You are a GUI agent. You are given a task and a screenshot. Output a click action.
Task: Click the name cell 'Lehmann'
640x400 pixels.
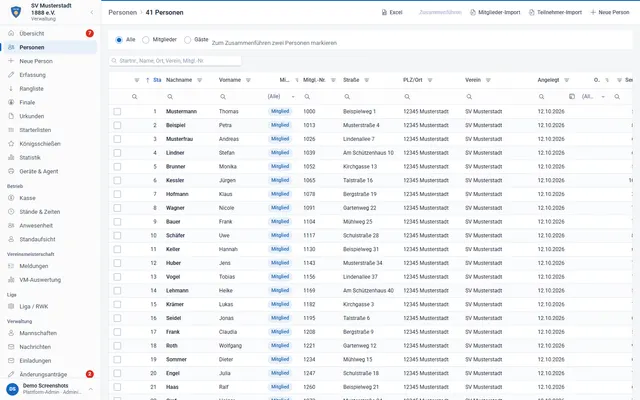click(x=177, y=291)
